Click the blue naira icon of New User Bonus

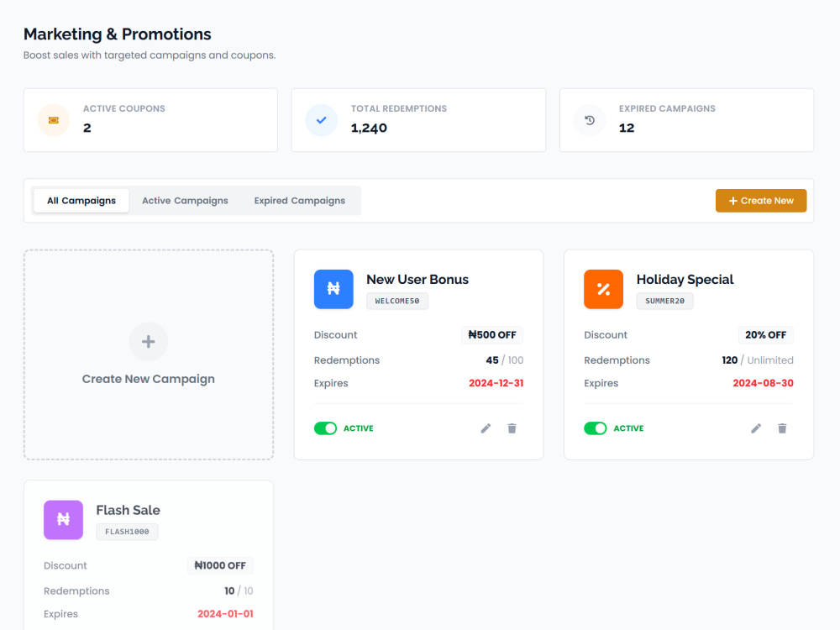tap(333, 289)
